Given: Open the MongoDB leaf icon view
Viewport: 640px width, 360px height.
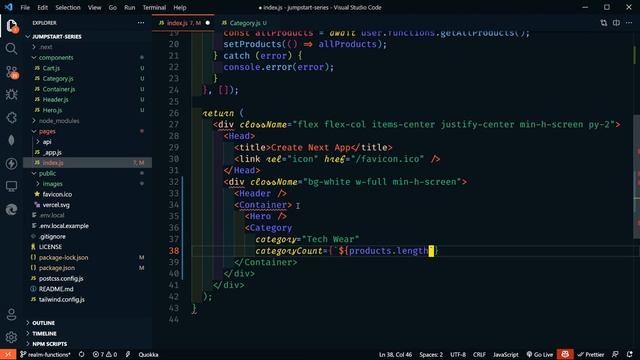Looking at the screenshot, I should 11,140.
